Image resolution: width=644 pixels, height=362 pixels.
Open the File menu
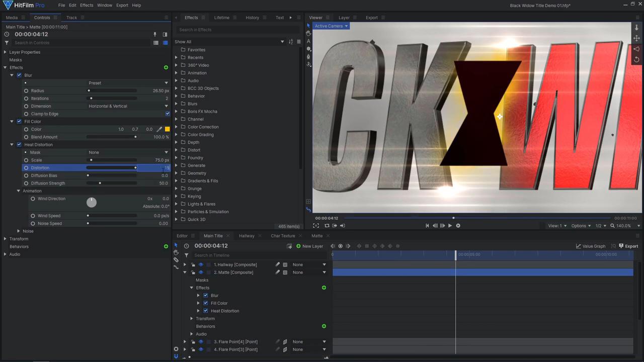[x=61, y=5]
